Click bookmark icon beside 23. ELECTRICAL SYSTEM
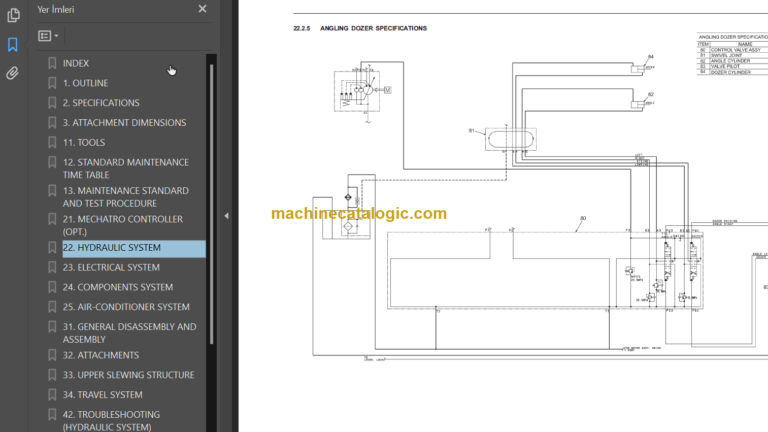Image resolution: width=768 pixels, height=432 pixels. [52, 267]
